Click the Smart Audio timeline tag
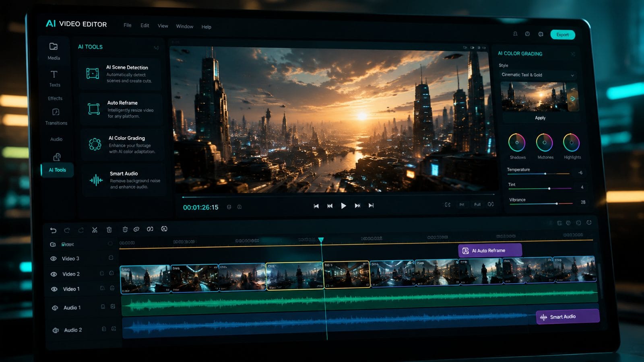The image size is (644, 362). pyautogui.click(x=568, y=317)
